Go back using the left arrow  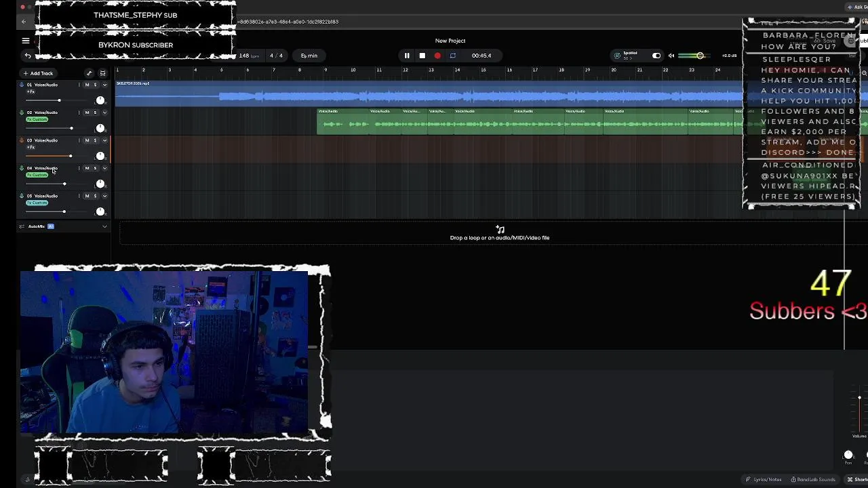coord(24,22)
